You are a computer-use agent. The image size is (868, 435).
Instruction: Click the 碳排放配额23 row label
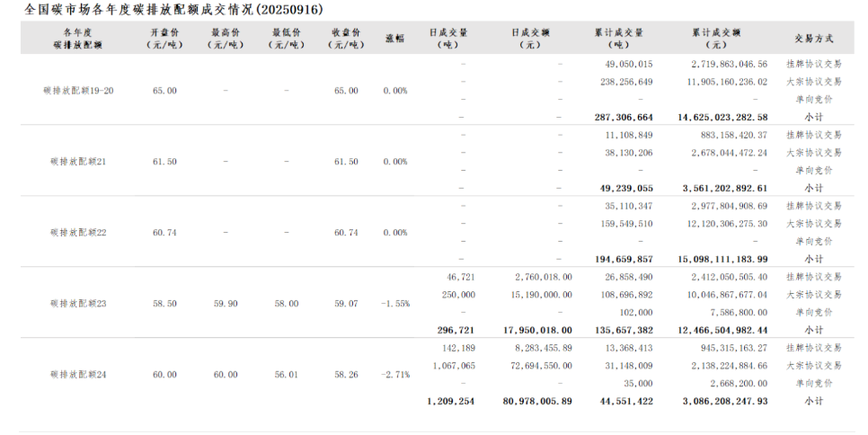pyautogui.click(x=78, y=304)
